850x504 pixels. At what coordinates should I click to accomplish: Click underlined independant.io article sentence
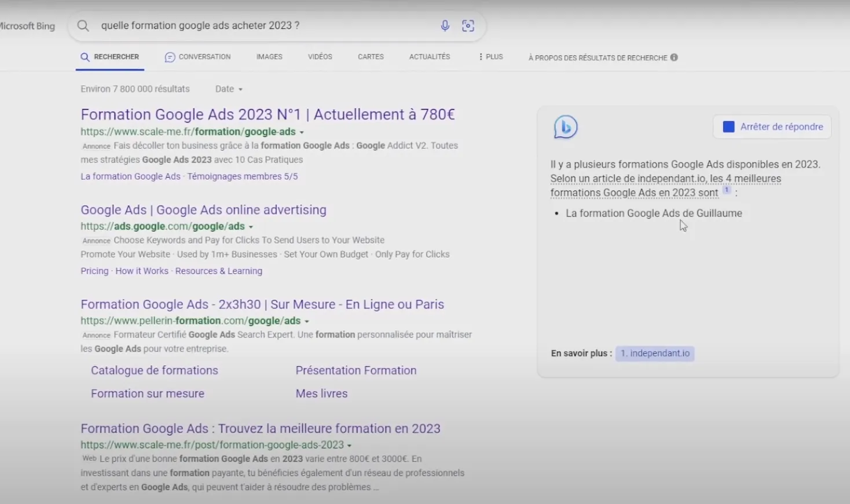(666, 186)
